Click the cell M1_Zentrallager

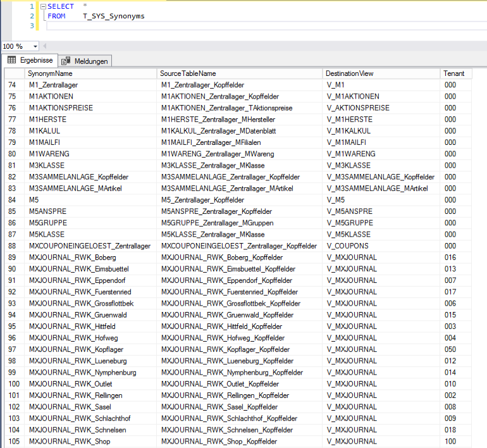(x=90, y=85)
